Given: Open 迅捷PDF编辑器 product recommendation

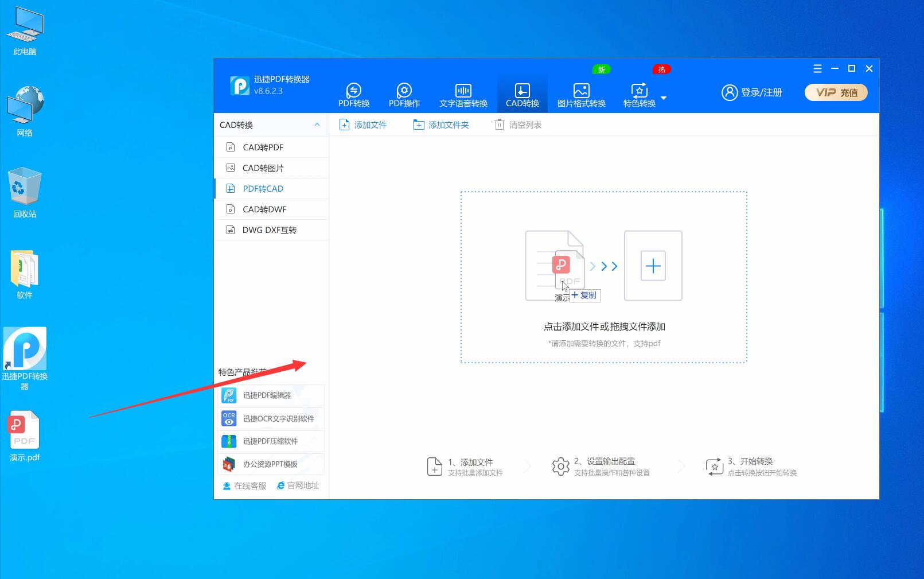Looking at the screenshot, I should click(271, 395).
